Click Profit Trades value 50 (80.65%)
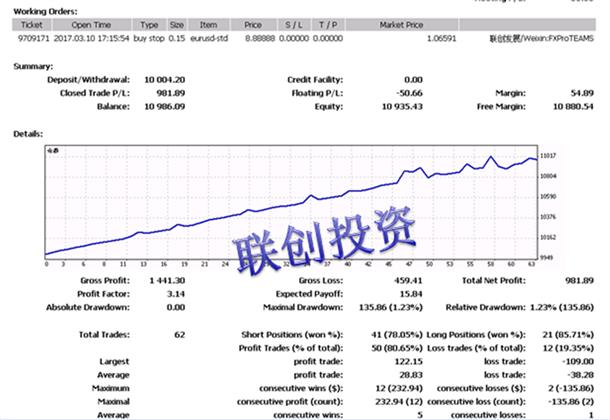 click(x=397, y=348)
